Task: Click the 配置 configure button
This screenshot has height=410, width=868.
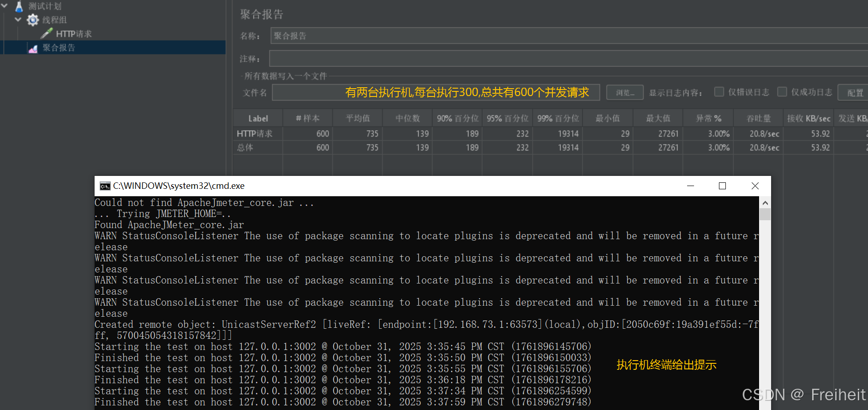Action: [x=853, y=92]
